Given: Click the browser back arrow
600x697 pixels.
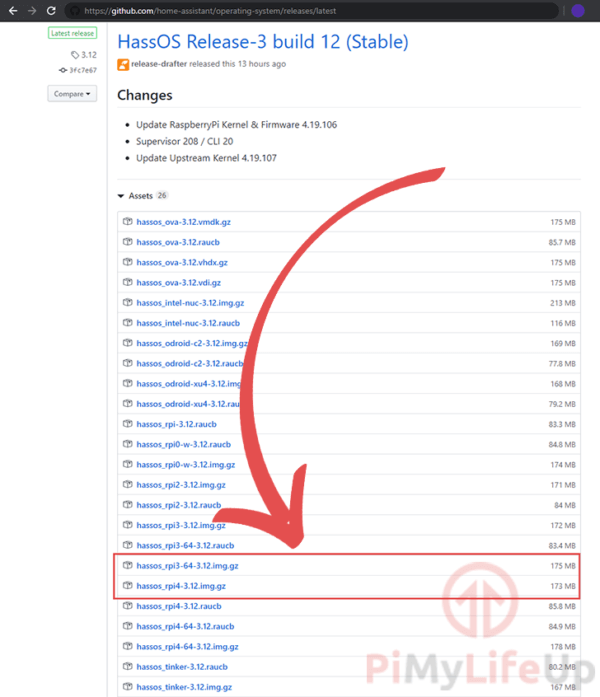Looking at the screenshot, I should click(x=10, y=11).
